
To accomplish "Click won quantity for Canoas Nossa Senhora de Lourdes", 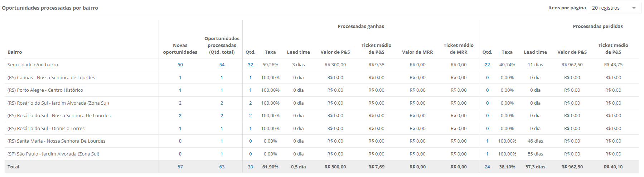I will (x=250, y=78).
